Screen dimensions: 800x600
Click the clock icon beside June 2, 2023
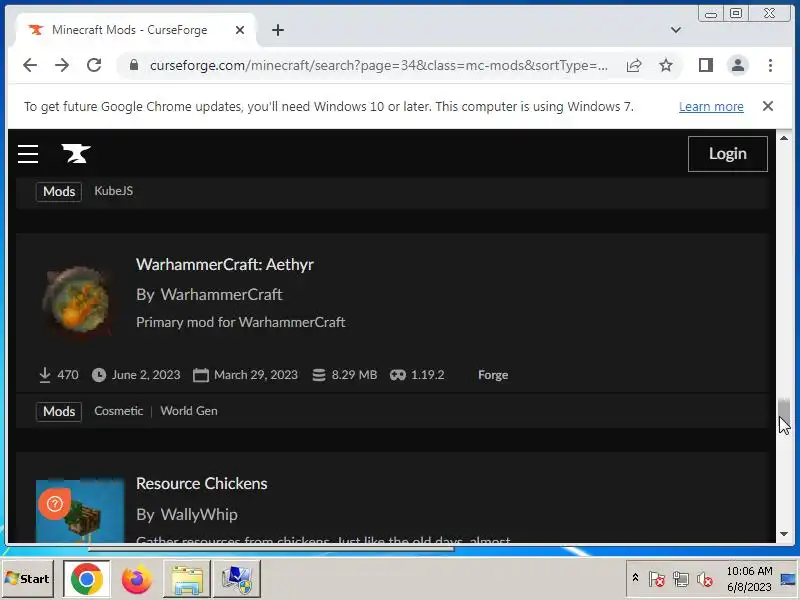99,375
